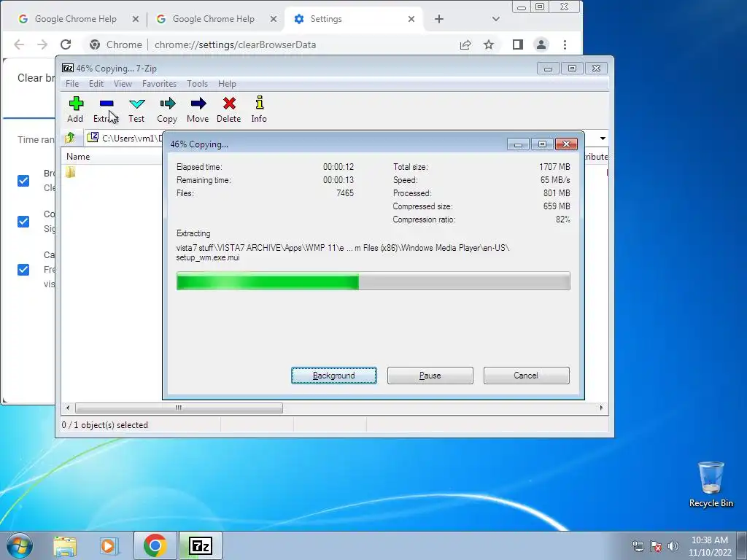Screen dimensions: 747x560
Task: Click the Info toolbar icon in 7-Zip
Action: click(x=259, y=109)
